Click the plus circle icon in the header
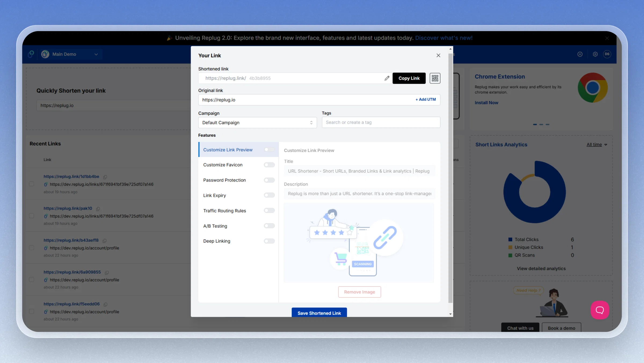The width and height of the screenshot is (644, 363). (x=580, y=54)
